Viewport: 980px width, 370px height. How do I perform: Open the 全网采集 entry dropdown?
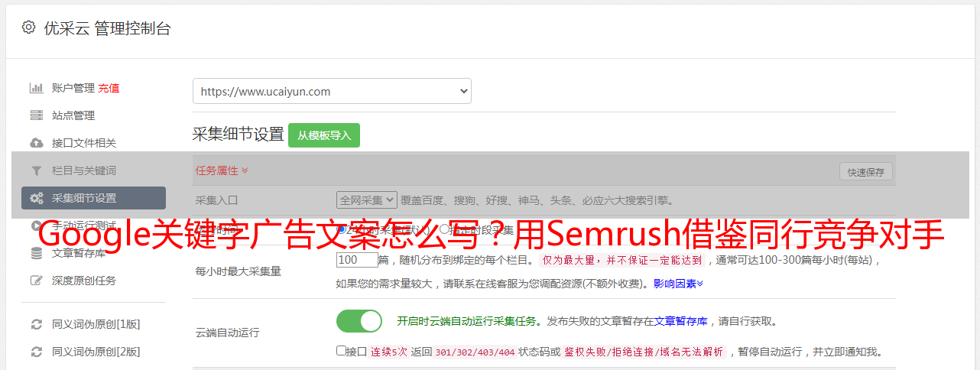367,200
